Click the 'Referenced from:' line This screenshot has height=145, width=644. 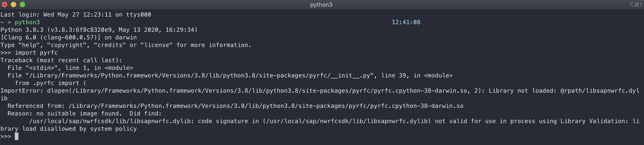tap(235, 106)
